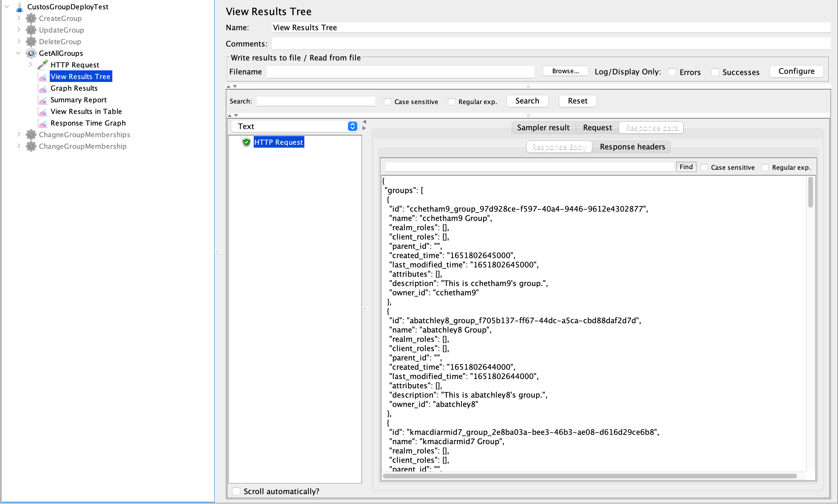Screen dimensions: 838x504
Task: Click the HTTP Request sampler pipette icon
Action: pyautogui.click(x=43, y=65)
